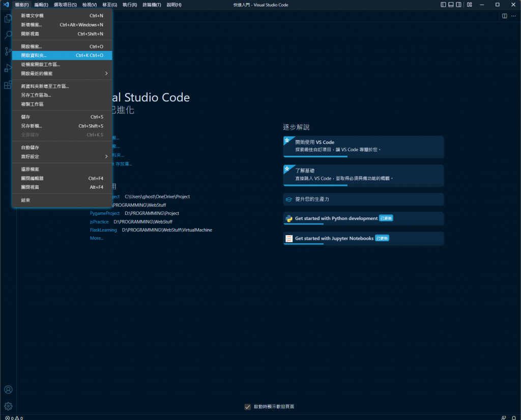The width and height of the screenshot is (521, 420).
Task: Click the More... recent projects link
Action: click(97, 238)
